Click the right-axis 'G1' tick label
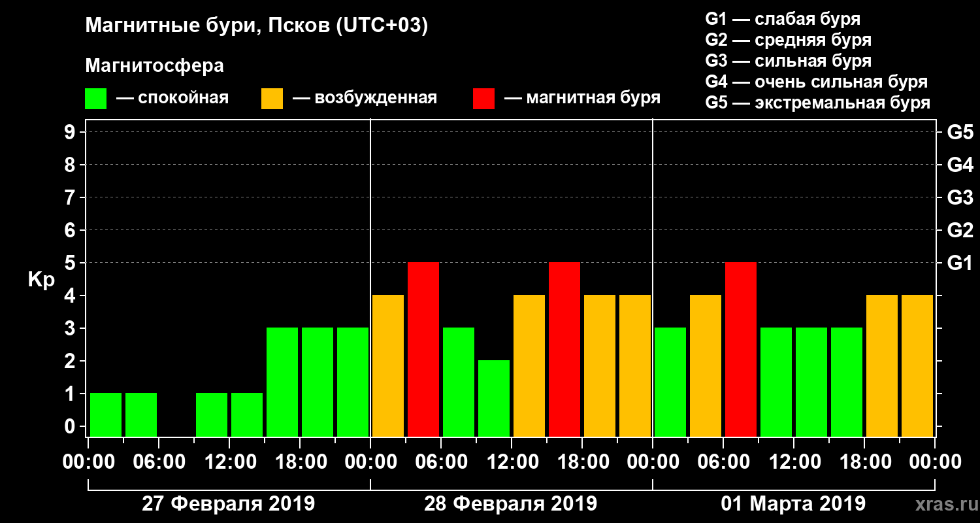The width and height of the screenshot is (980, 523). point(960,263)
